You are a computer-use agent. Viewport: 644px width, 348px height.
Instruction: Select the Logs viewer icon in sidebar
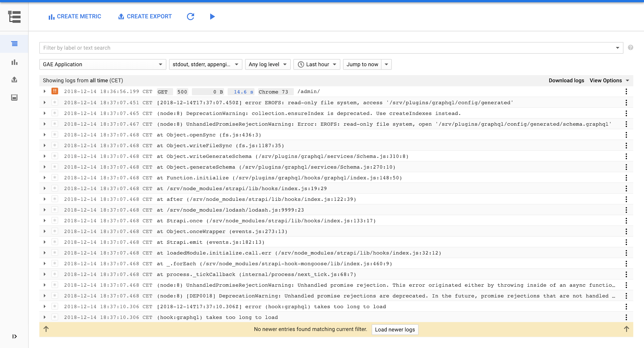tap(14, 43)
